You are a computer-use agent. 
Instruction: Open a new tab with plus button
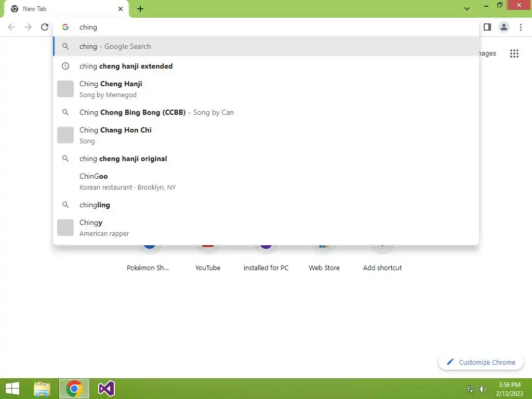pyautogui.click(x=140, y=9)
